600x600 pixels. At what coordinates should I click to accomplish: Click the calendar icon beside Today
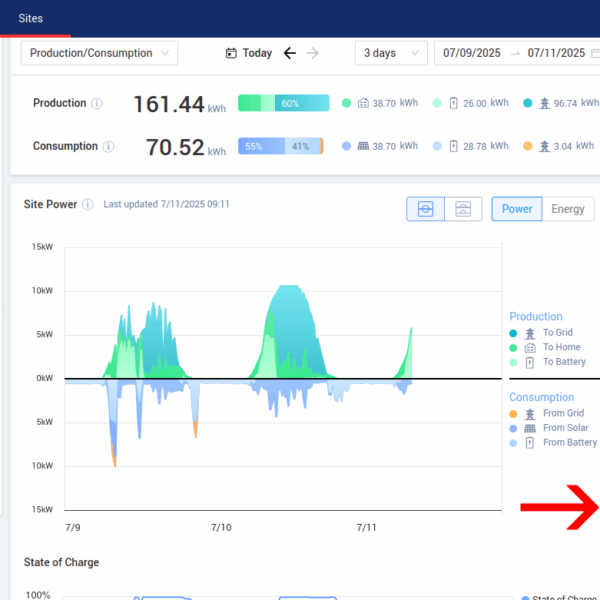(x=231, y=53)
